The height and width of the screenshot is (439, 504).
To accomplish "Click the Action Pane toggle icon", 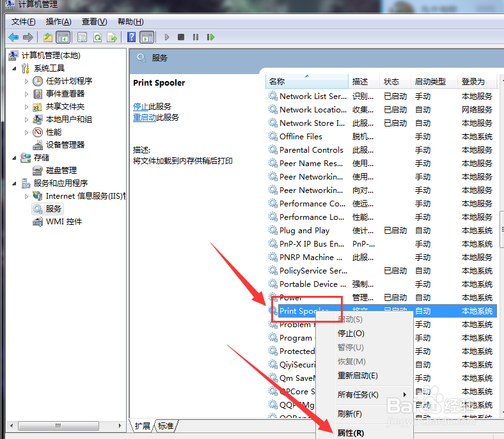I will click(147, 37).
